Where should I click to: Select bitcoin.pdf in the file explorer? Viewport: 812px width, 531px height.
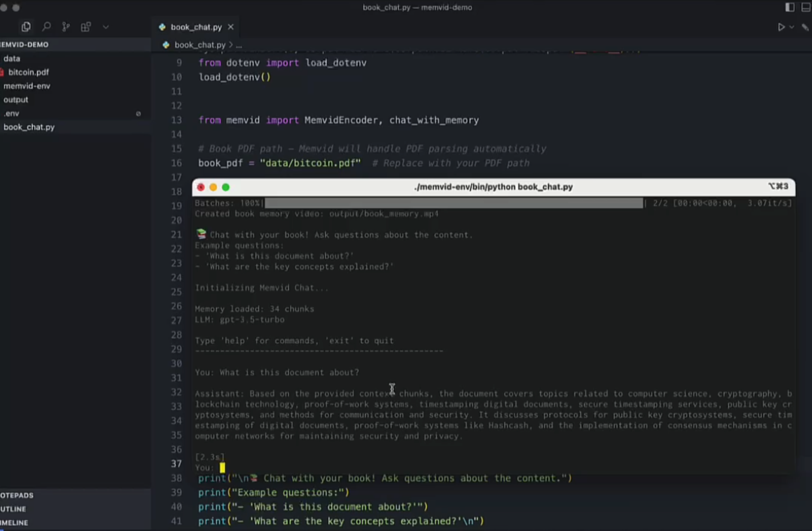(x=28, y=72)
